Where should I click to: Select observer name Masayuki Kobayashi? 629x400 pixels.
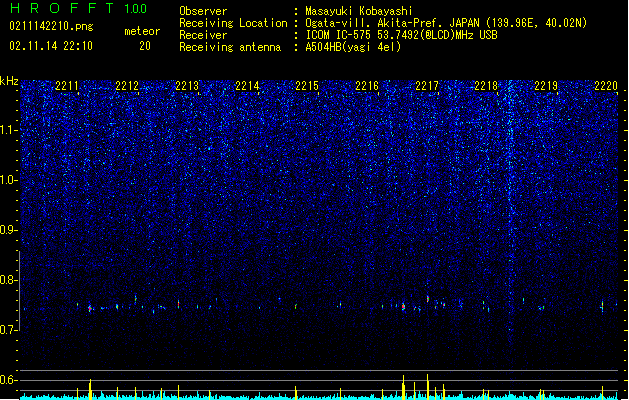359,11
